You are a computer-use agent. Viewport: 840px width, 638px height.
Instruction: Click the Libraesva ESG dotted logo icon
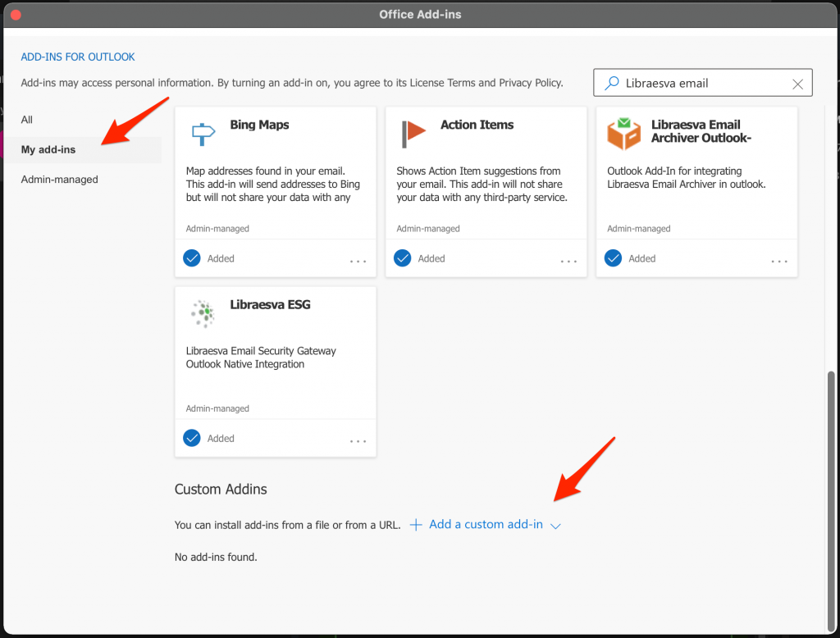(203, 313)
